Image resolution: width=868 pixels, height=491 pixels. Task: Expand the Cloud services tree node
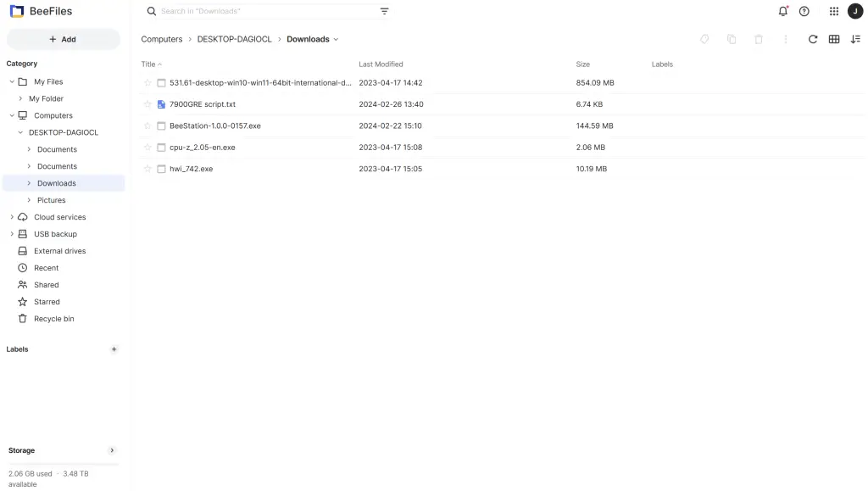click(x=12, y=217)
